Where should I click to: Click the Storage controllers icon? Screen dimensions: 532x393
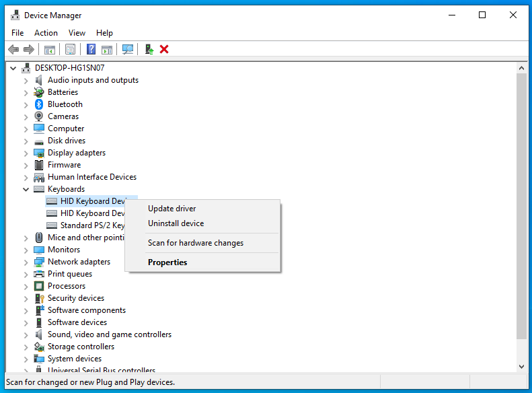coord(39,347)
